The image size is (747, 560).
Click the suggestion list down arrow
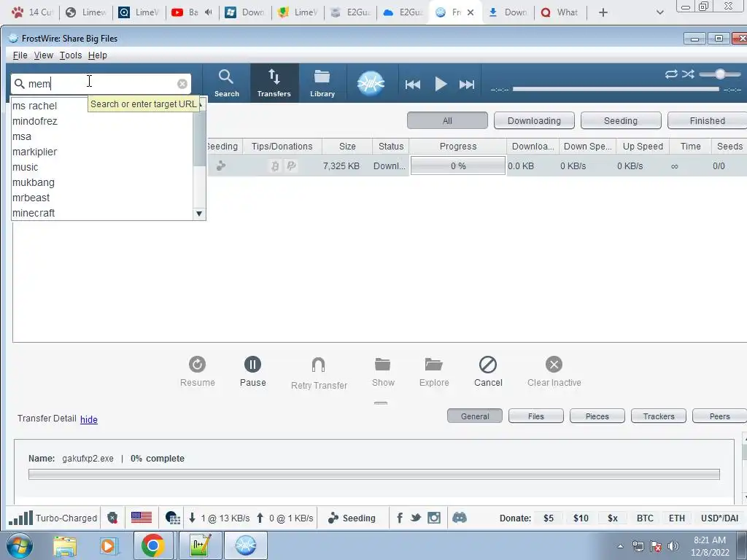point(199,214)
